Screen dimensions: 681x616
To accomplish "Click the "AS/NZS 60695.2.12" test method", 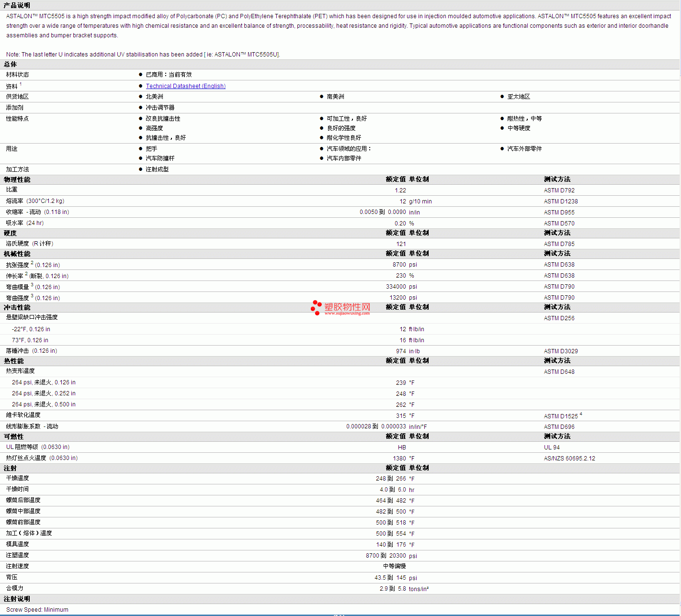I will [569, 459].
